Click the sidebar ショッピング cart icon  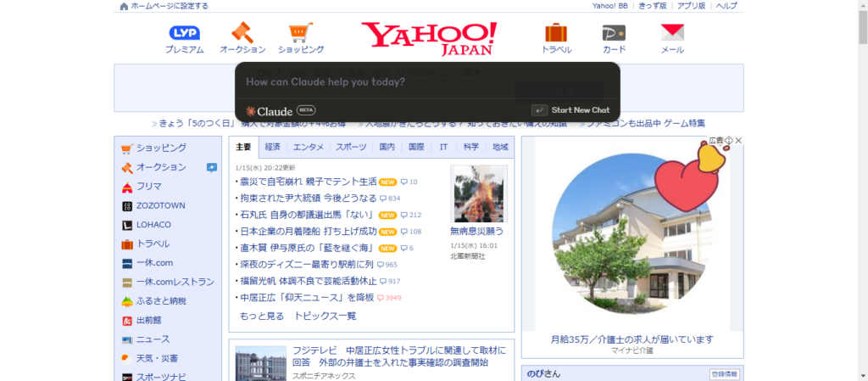coord(127,148)
